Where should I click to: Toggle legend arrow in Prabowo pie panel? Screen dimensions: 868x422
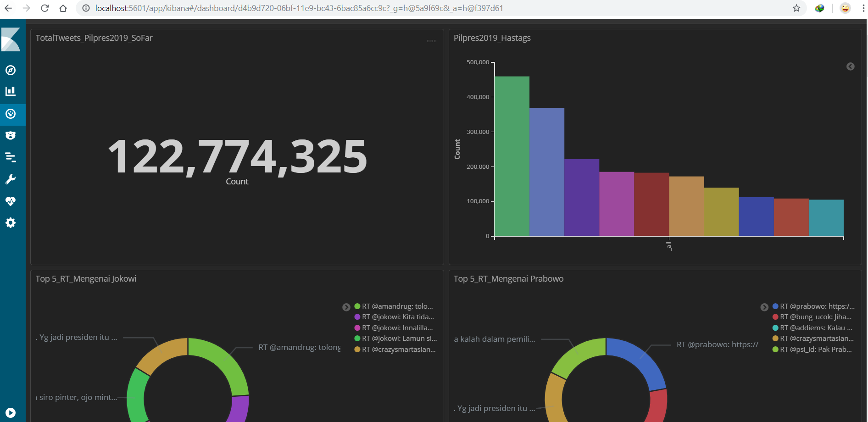click(764, 307)
